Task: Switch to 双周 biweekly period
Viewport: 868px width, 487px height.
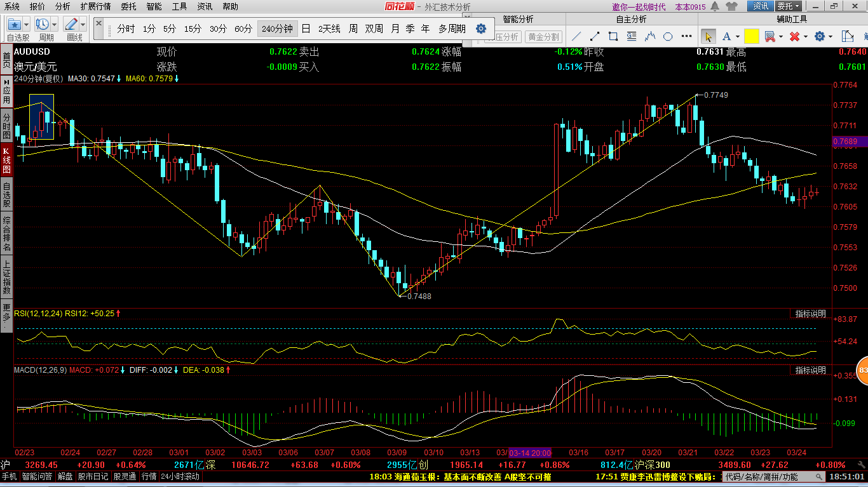Action: pos(374,29)
